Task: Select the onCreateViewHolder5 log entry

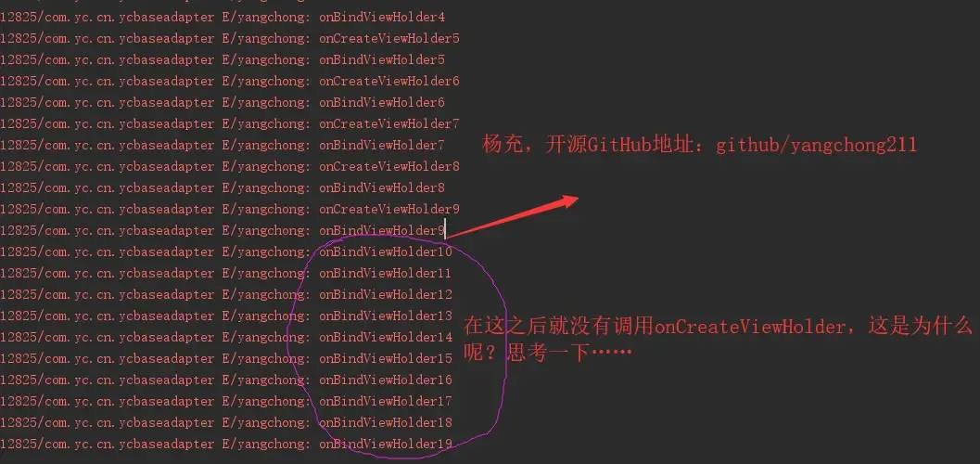Action: click(x=230, y=38)
